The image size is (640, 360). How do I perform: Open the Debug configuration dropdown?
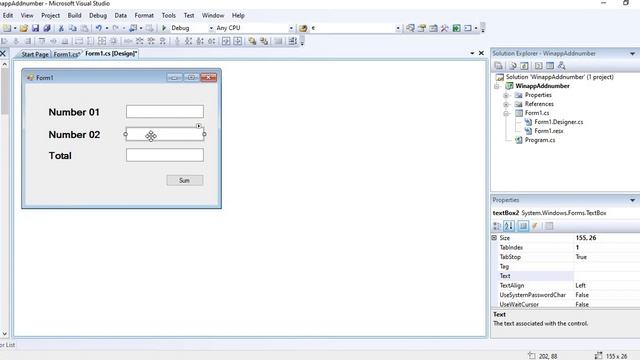(211, 28)
